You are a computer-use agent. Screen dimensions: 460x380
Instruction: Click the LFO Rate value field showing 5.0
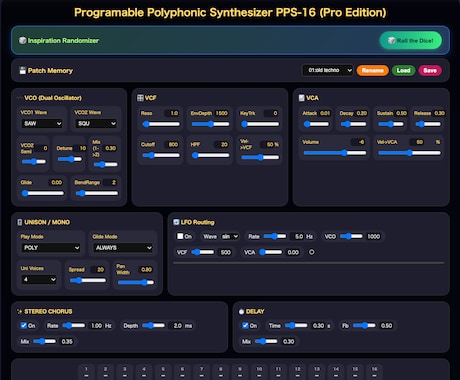297,236
